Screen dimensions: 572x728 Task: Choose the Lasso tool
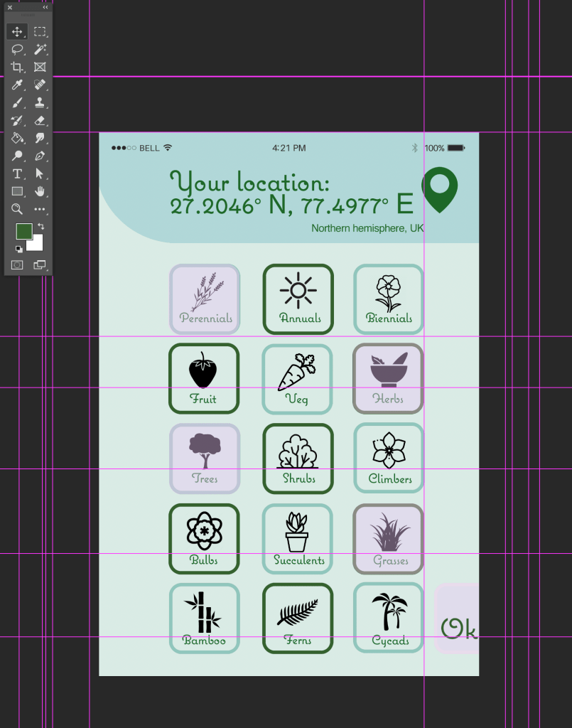[17, 50]
